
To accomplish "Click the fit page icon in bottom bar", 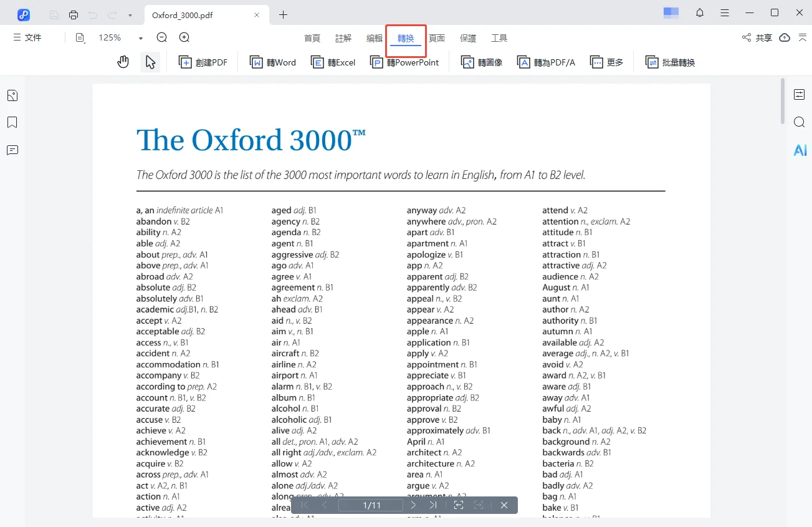I will 459,505.
